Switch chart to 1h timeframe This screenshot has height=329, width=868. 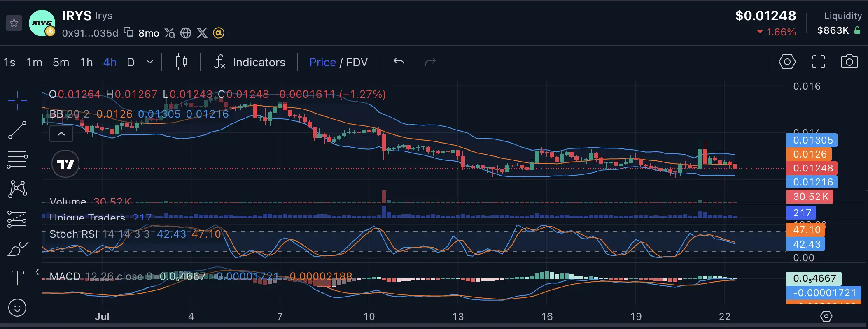(x=86, y=63)
